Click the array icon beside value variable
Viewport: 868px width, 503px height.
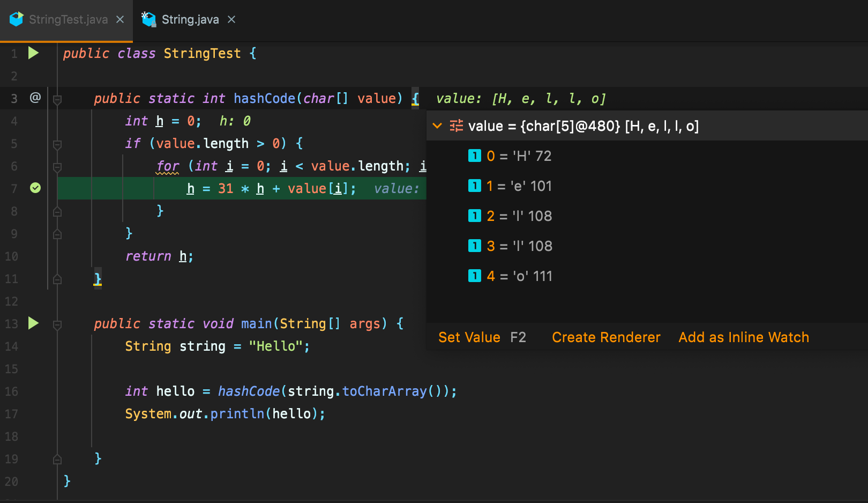coord(457,125)
